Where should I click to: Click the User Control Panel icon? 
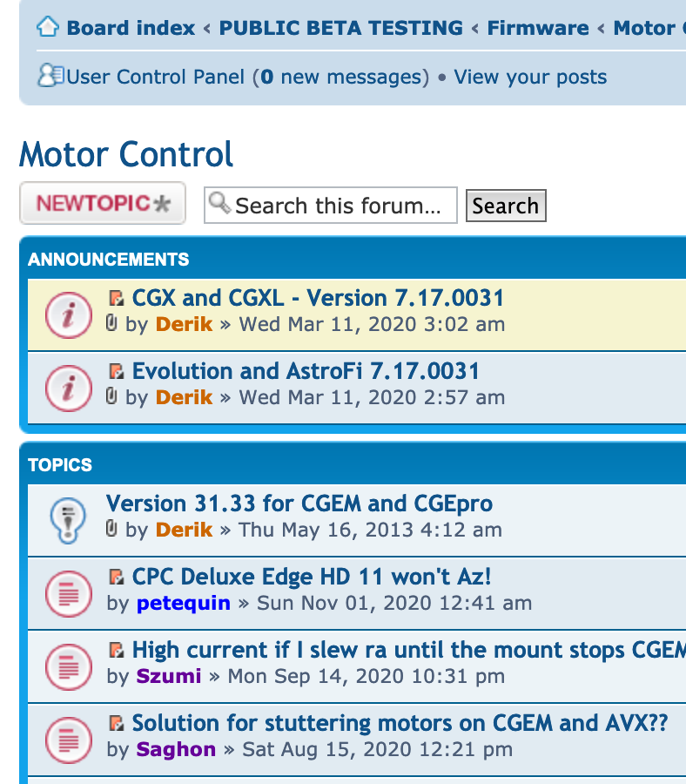[x=50, y=76]
